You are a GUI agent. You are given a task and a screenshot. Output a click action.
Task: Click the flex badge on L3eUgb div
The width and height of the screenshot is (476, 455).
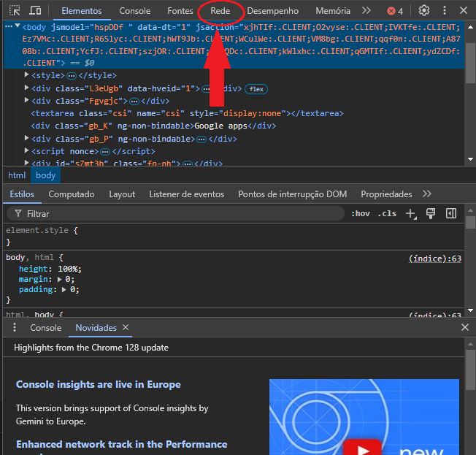click(x=256, y=89)
